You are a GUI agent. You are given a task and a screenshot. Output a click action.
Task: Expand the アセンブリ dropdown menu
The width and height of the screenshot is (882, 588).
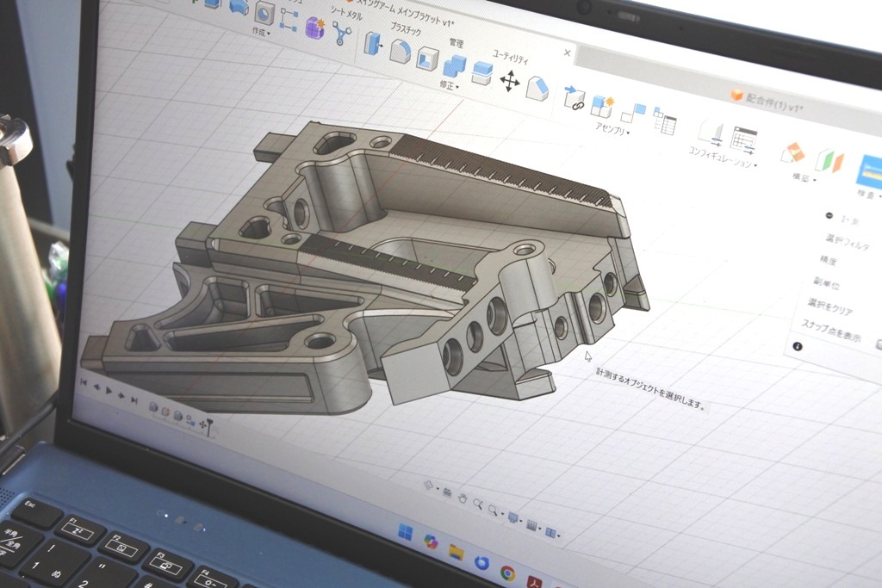click(x=612, y=129)
